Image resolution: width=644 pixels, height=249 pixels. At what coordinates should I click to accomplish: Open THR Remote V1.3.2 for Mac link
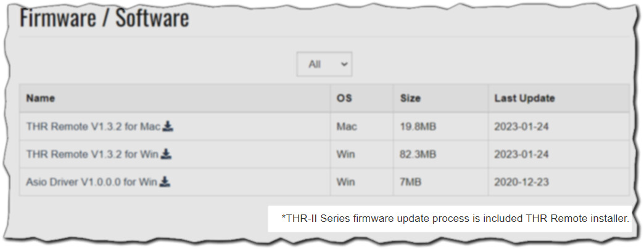(x=93, y=127)
